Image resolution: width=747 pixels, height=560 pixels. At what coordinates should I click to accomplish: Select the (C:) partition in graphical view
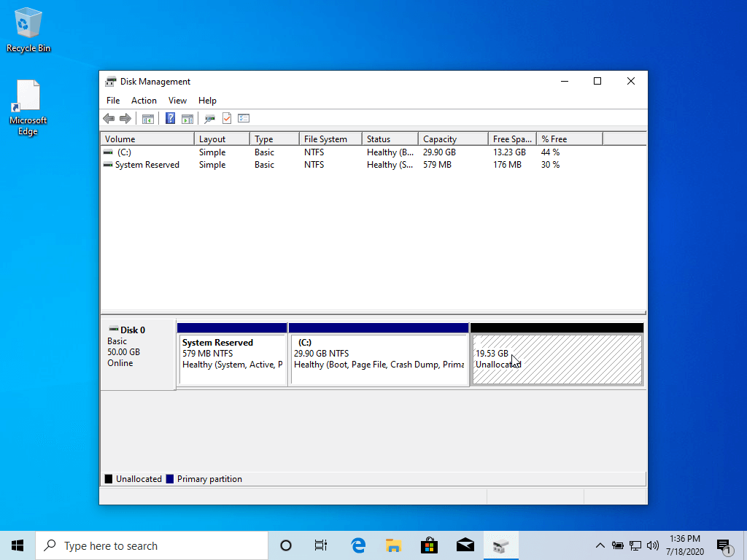tap(379, 359)
